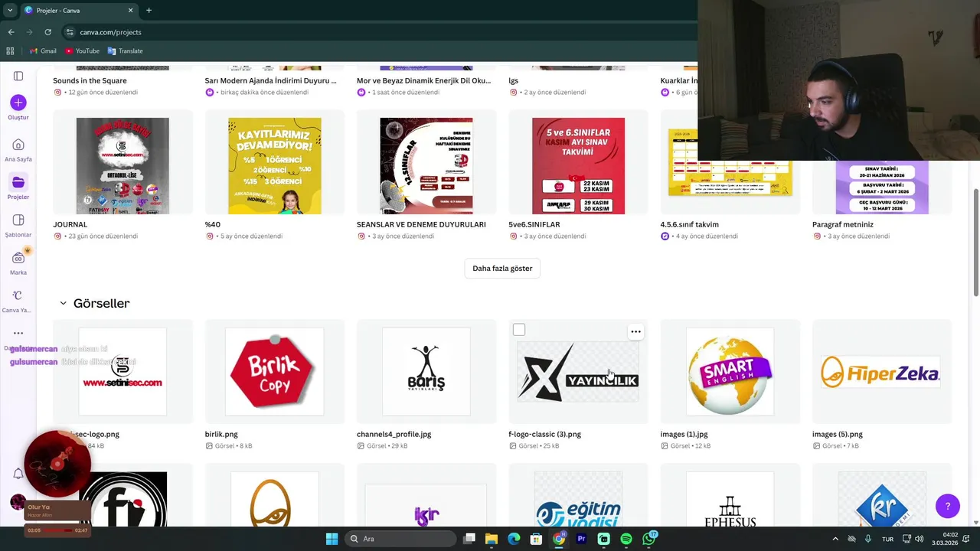The height and width of the screenshot is (551, 980).
Task: Open Projeler folder icon in sidebar
Action: click(18, 182)
